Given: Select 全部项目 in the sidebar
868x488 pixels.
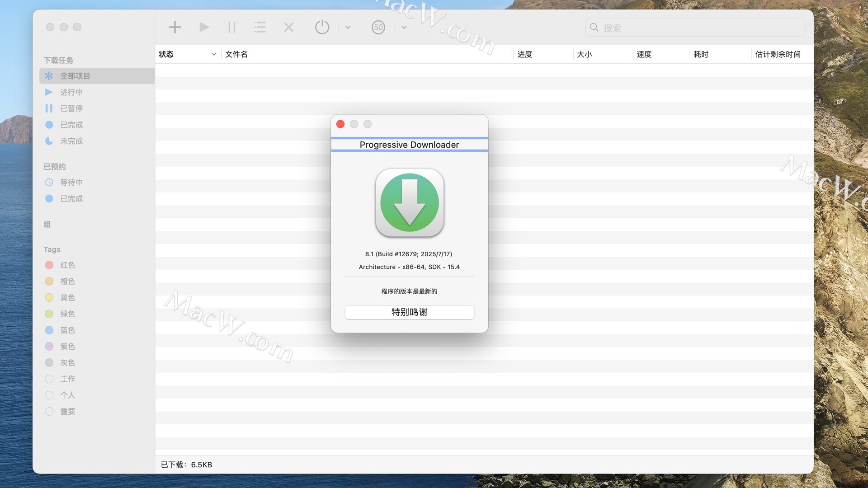Looking at the screenshot, I should 97,76.
